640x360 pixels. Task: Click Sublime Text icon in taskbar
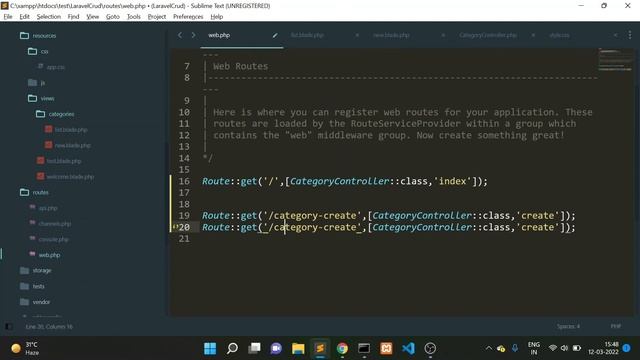tap(320, 349)
